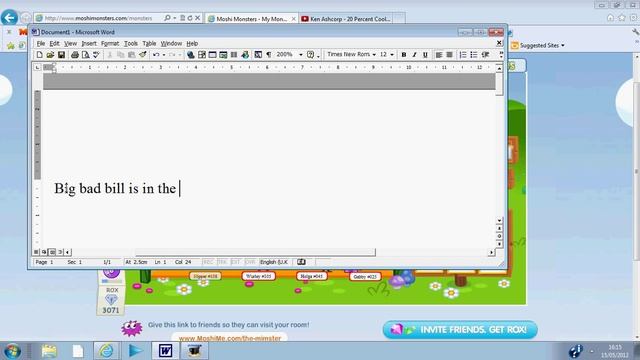Open the Help menu in Word
640x360 pixels.
point(192,43)
